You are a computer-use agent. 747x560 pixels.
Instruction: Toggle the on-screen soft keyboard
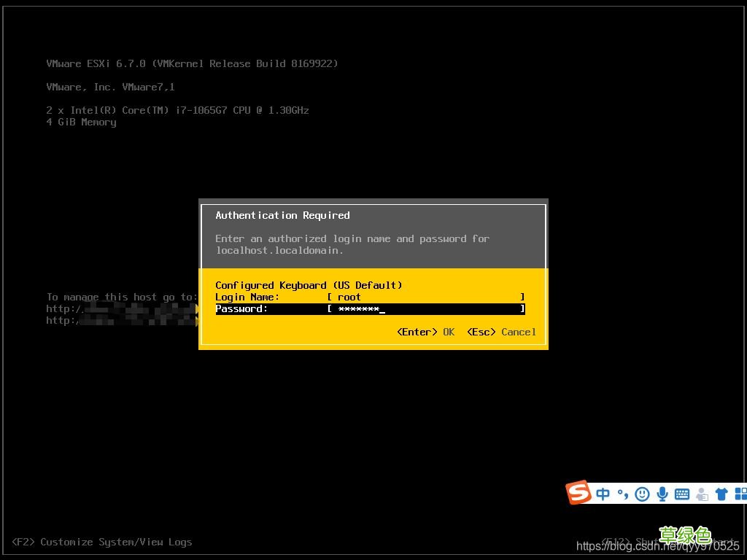tap(681, 494)
